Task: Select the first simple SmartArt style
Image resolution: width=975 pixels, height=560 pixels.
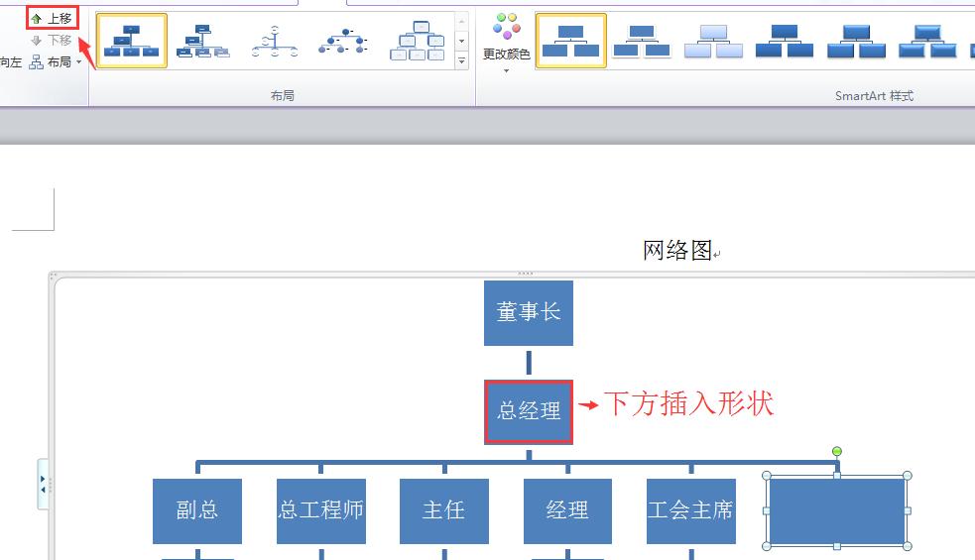Action: (571, 41)
